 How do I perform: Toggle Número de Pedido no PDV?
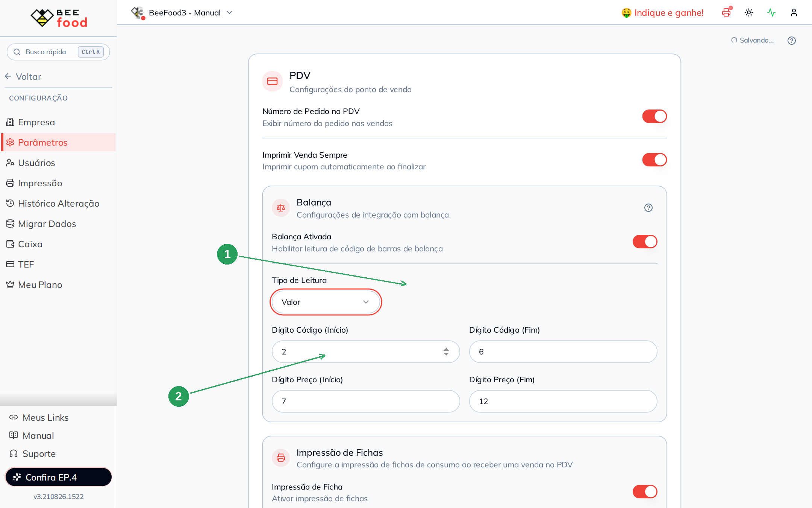(x=654, y=116)
